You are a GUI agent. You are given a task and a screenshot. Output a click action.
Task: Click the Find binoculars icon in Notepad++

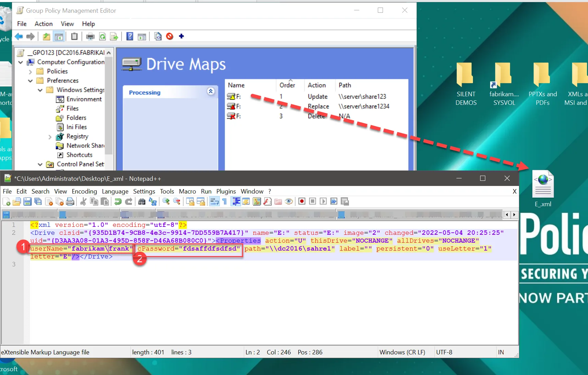(142, 201)
